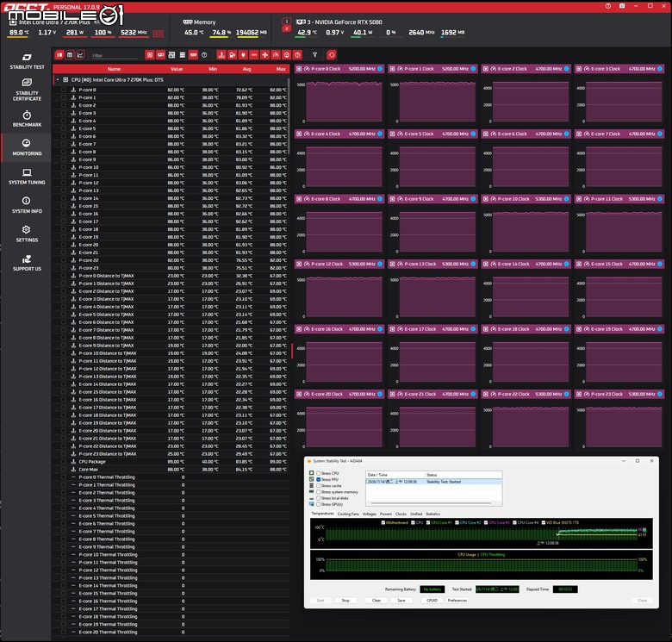Switch monitoring to graph view icon
The height and width of the screenshot is (642, 672).
80,55
